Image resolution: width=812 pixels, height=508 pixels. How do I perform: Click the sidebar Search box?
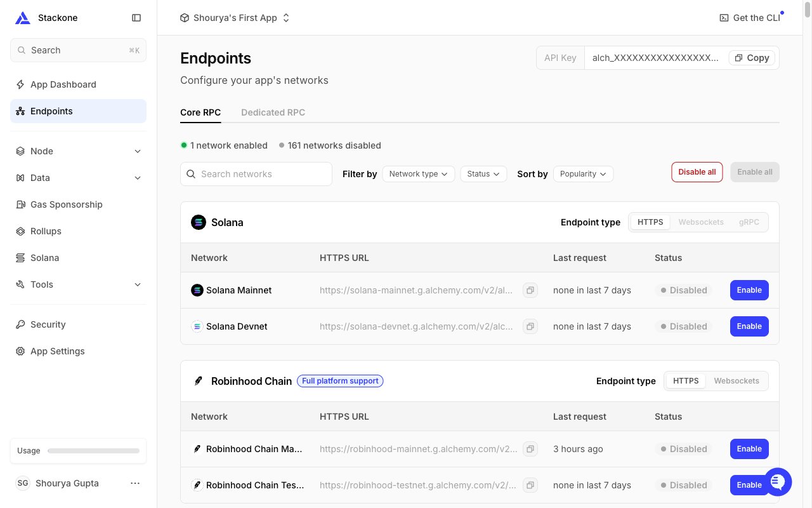[x=78, y=50]
